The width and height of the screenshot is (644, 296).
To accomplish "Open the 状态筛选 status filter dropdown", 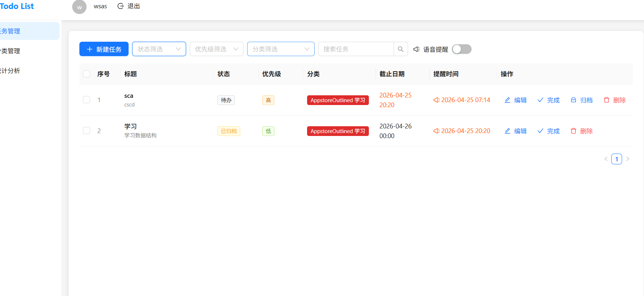I will coord(159,49).
